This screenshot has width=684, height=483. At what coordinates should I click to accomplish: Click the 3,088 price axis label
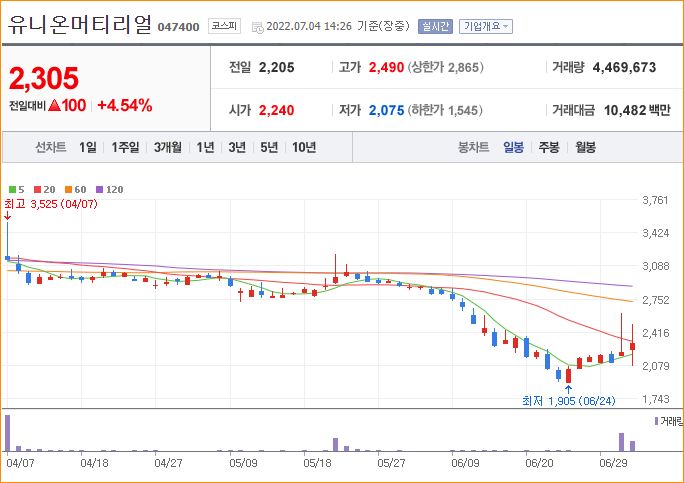(x=656, y=266)
